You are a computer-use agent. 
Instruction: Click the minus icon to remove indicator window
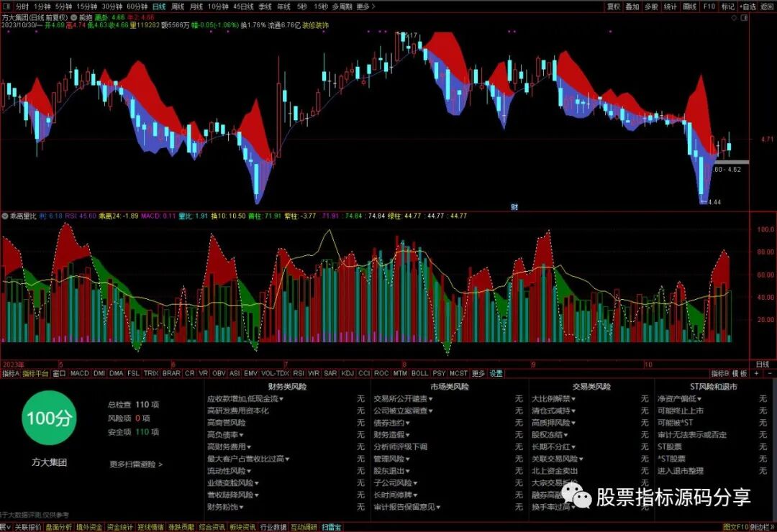pyautogui.click(x=770, y=374)
